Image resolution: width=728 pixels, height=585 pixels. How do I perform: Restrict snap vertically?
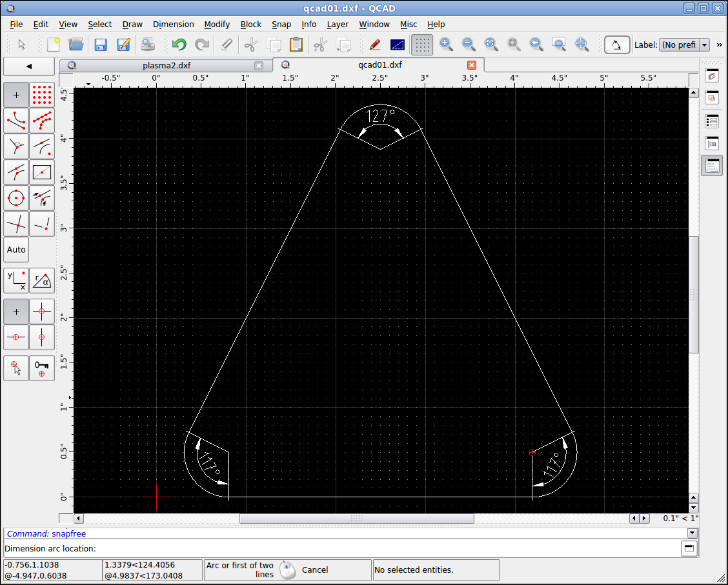point(42,337)
